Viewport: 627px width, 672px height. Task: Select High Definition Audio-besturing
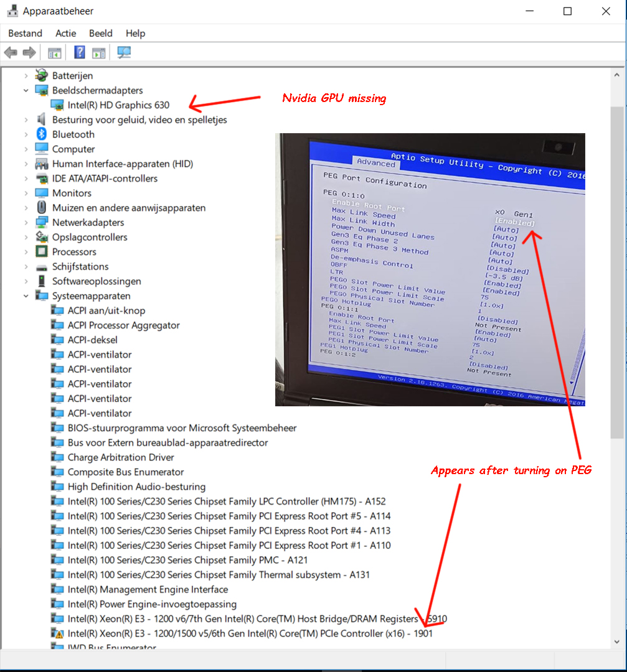(136, 487)
